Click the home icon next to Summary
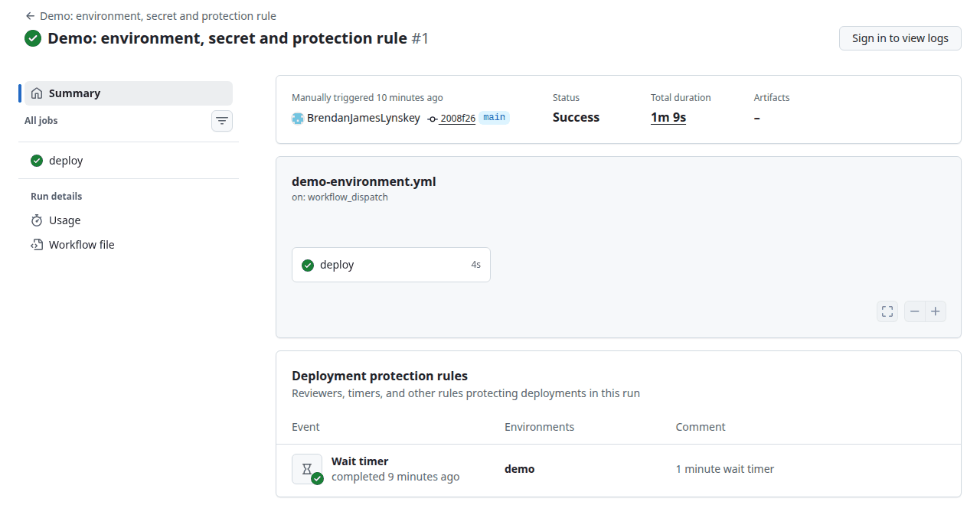Viewport: 980px width, 505px height. [37, 93]
